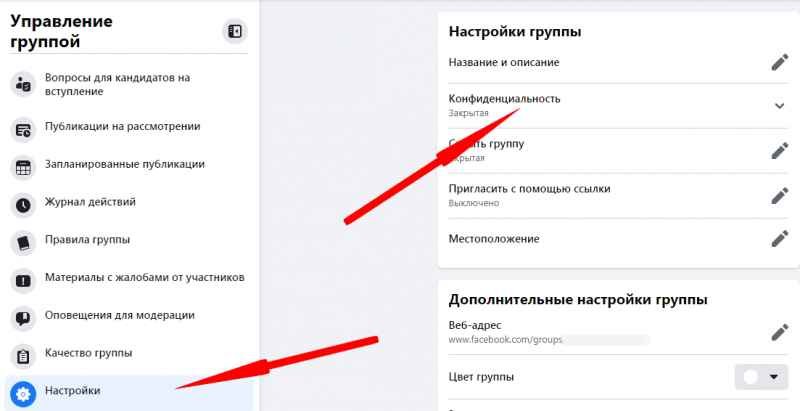The width and height of the screenshot is (800, 411).
Task: Click the Веб-адрес label
Action: (x=474, y=325)
